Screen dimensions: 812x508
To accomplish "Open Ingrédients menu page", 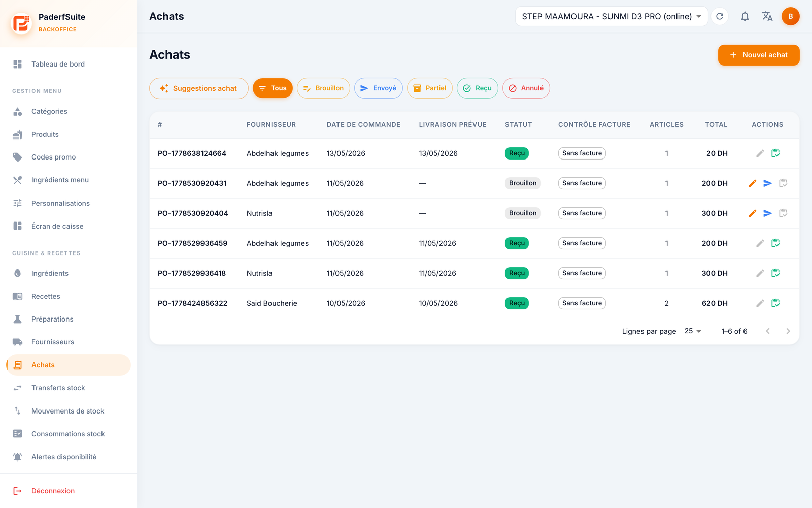I will 69,180.
